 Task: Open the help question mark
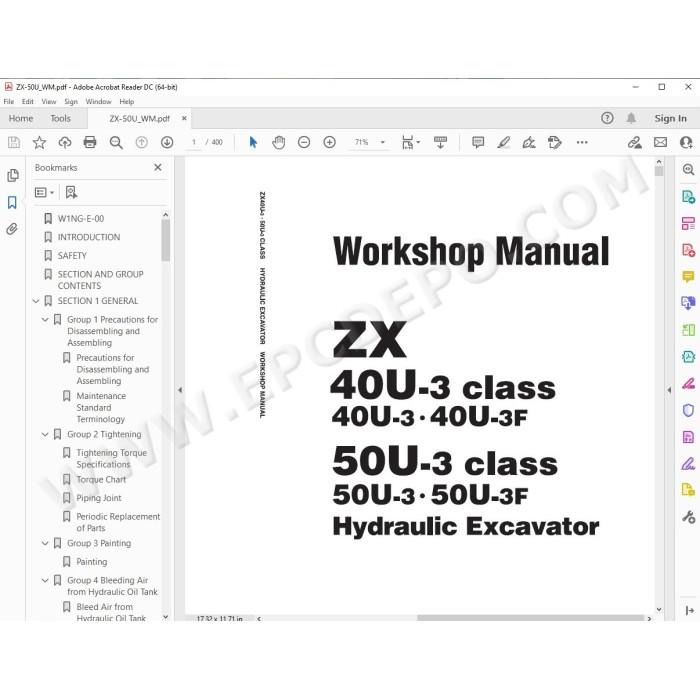(607, 118)
